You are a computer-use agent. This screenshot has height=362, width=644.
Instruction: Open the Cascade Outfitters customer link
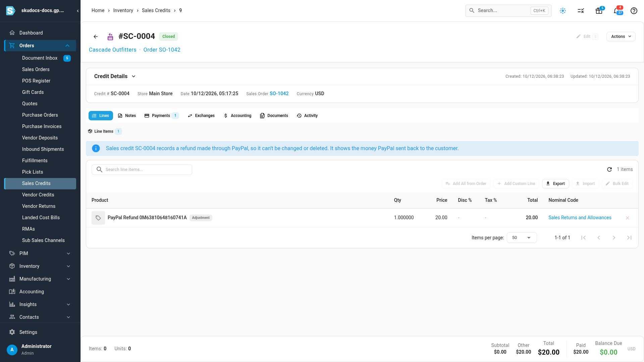[112, 50]
